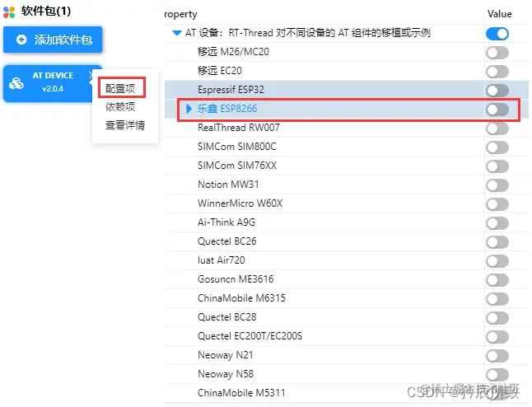Click the AT DEVICE package cubes icon
This screenshot has height=407, width=532.
(x=16, y=83)
